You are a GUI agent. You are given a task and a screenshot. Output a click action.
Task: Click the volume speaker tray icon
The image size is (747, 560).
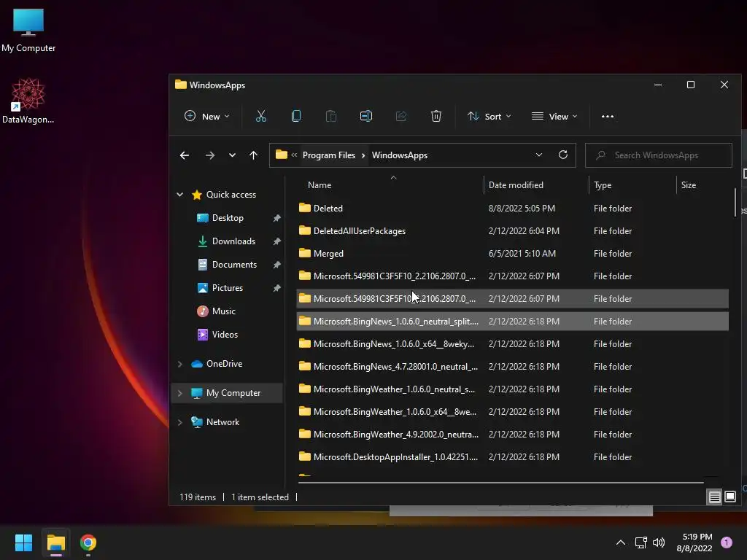point(659,542)
